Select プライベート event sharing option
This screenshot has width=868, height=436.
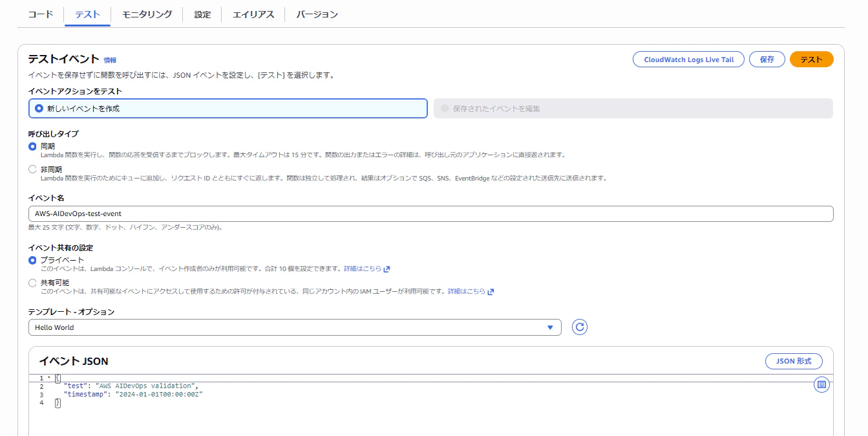[32, 260]
